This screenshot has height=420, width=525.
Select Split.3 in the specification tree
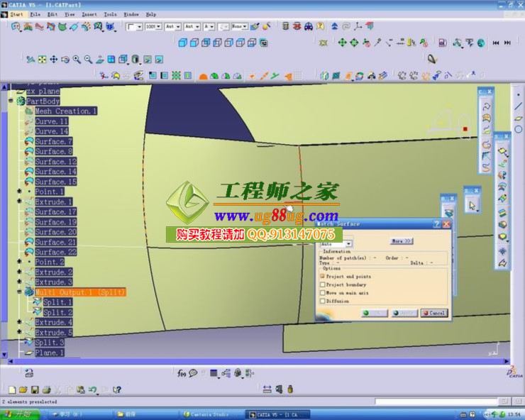click(x=50, y=342)
